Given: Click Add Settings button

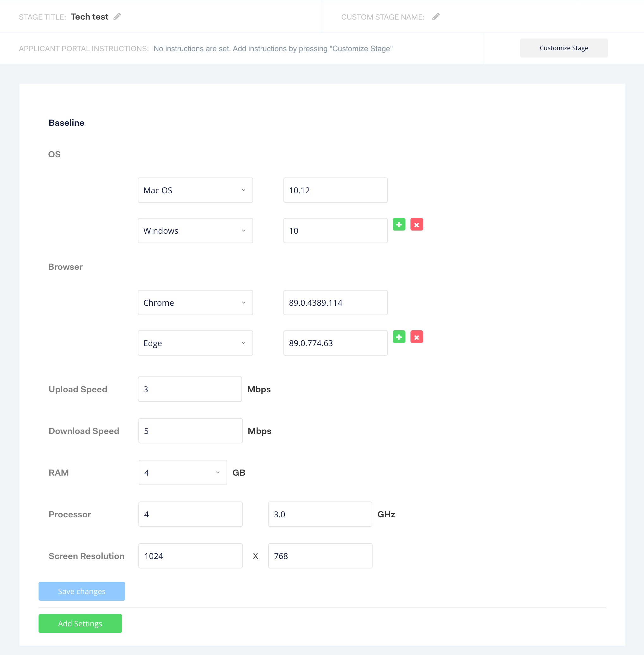Looking at the screenshot, I should 80,623.
